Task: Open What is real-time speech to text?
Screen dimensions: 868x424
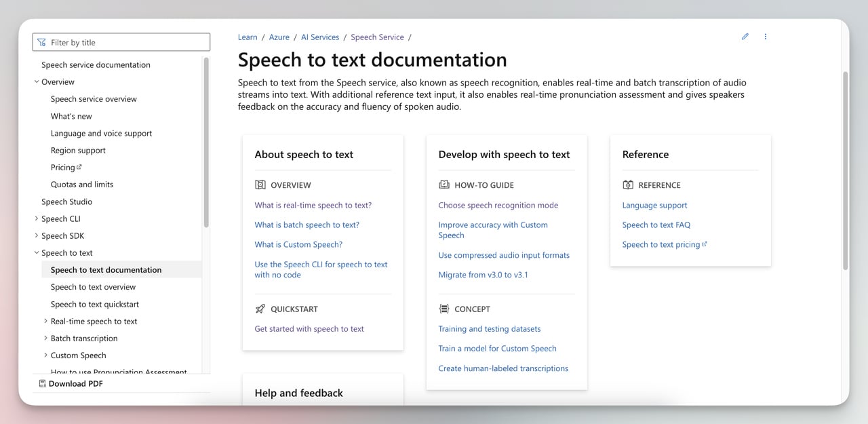Action: tap(313, 206)
